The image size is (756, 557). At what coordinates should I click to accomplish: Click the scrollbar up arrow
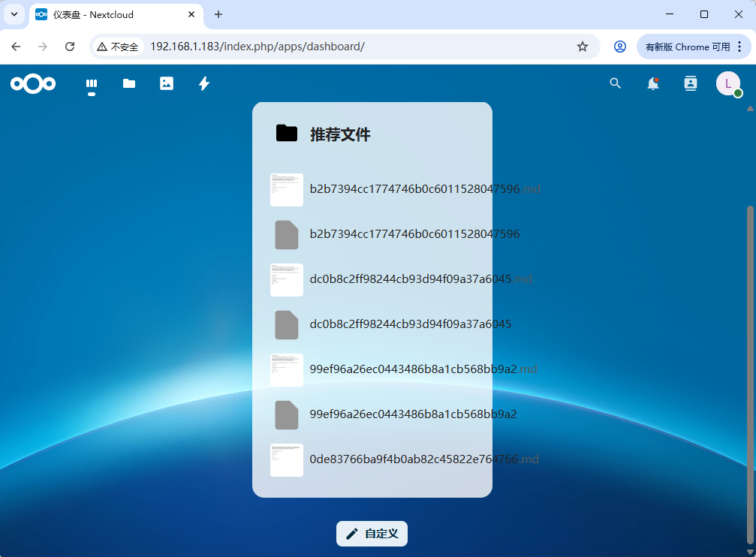pyautogui.click(x=750, y=109)
